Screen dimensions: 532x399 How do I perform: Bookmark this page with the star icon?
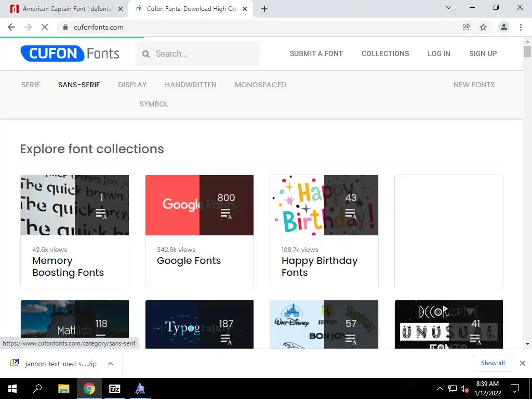point(483,27)
